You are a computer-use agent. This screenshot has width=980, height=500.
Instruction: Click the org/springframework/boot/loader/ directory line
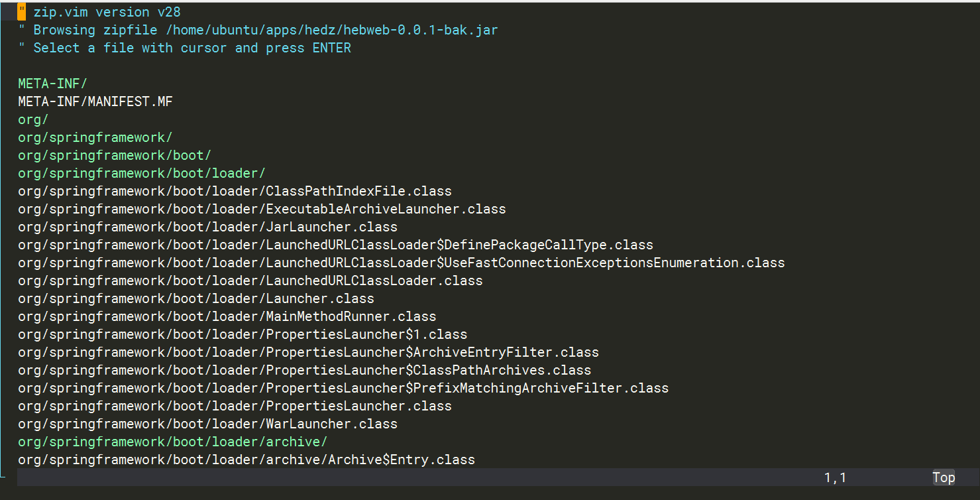click(142, 173)
